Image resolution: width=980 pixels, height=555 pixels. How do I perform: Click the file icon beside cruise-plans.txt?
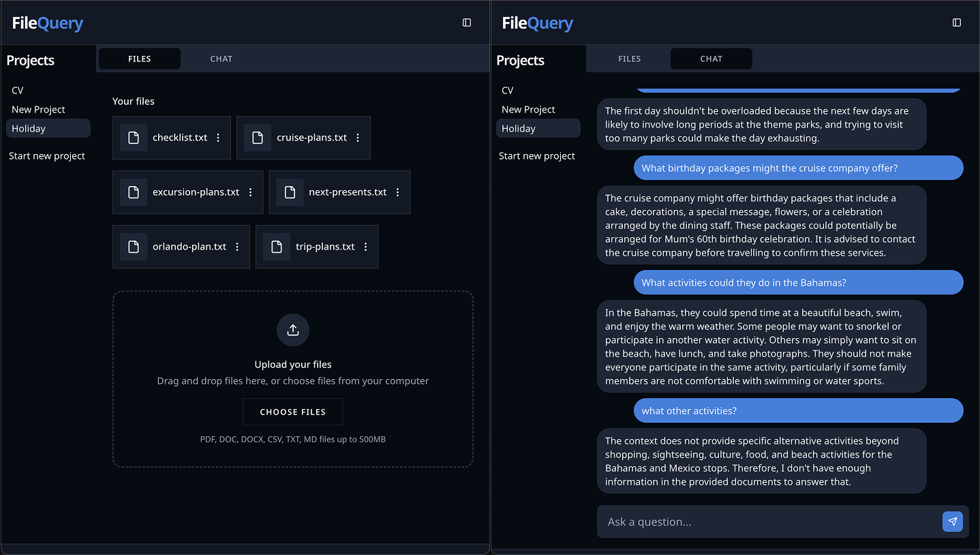coord(258,138)
